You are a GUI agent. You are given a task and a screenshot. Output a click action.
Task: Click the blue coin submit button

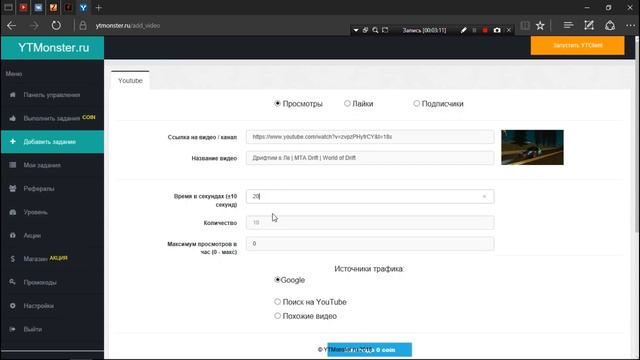coord(369,350)
